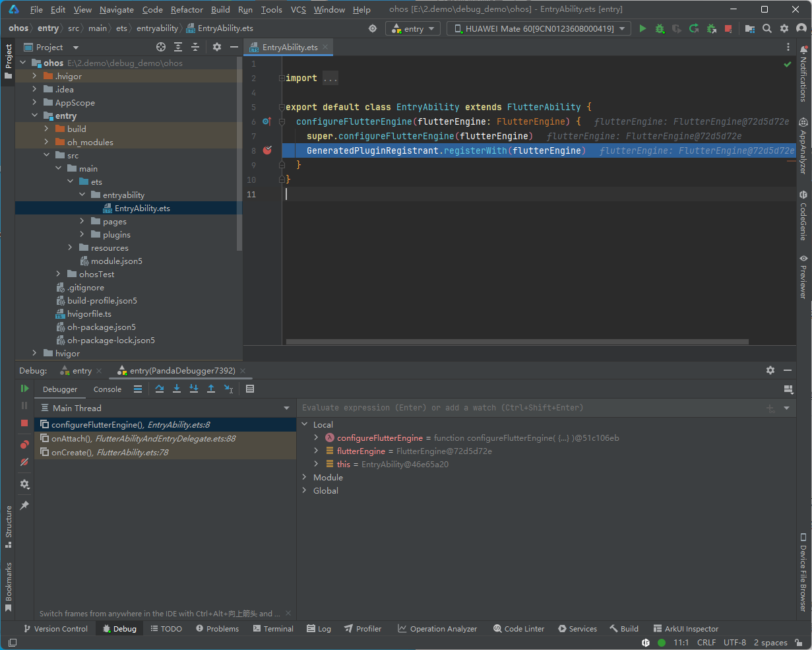This screenshot has width=812, height=650.
Task: Toggle Mute Breakpoints in debug sidebar
Action: click(24, 462)
